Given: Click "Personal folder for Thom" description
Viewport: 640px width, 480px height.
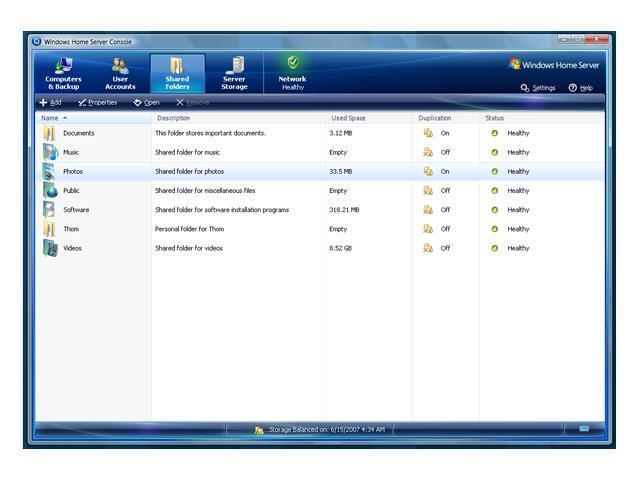Looking at the screenshot, I should point(190,229).
